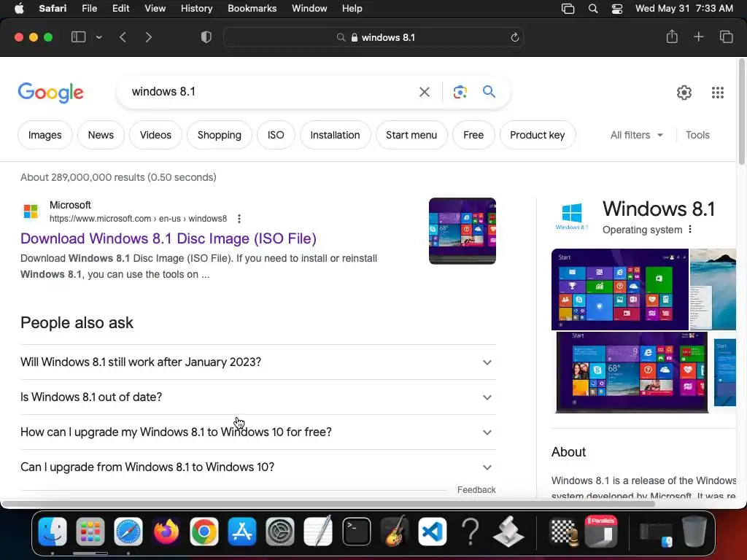
Task: Open the Safari History menu
Action: click(x=196, y=9)
